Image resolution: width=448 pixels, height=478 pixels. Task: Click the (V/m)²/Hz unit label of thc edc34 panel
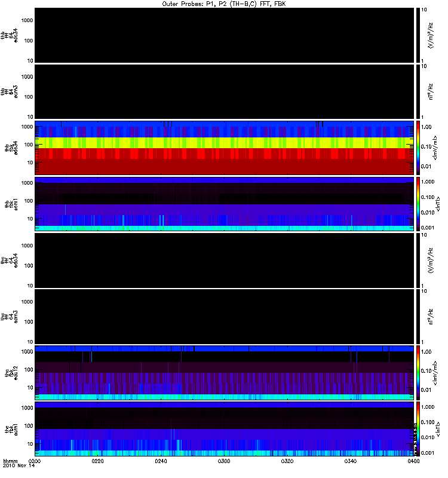(430, 261)
